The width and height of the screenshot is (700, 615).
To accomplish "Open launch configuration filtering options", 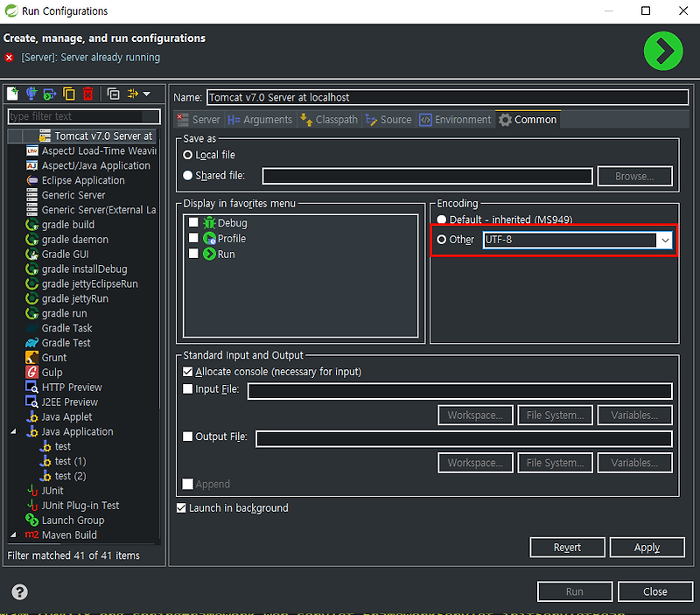I will point(131,94).
